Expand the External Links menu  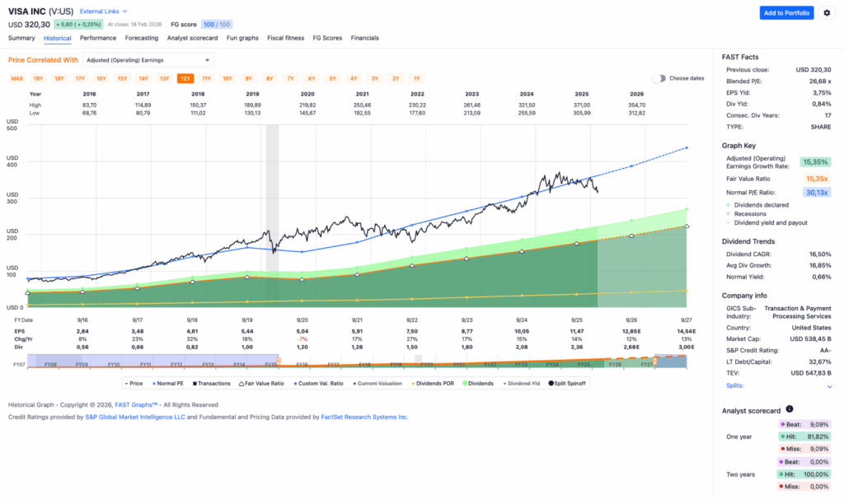tap(103, 12)
